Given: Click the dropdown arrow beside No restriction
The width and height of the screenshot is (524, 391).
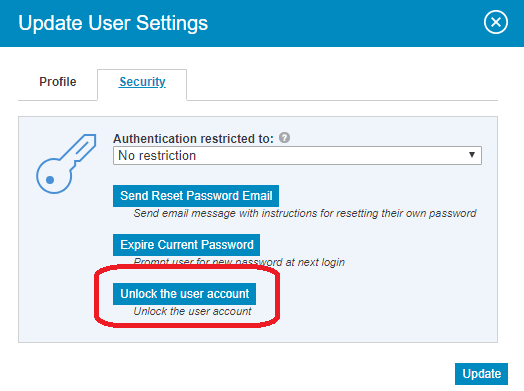Looking at the screenshot, I should [x=472, y=155].
